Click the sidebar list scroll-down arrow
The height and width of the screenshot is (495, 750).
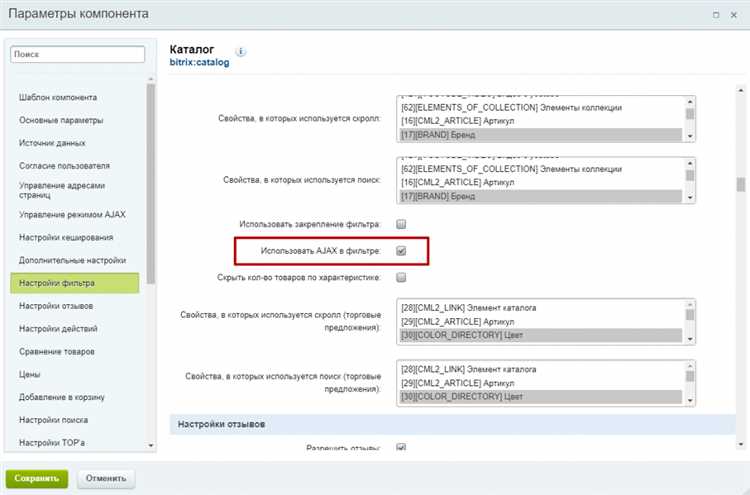click(x=151, y=445)
